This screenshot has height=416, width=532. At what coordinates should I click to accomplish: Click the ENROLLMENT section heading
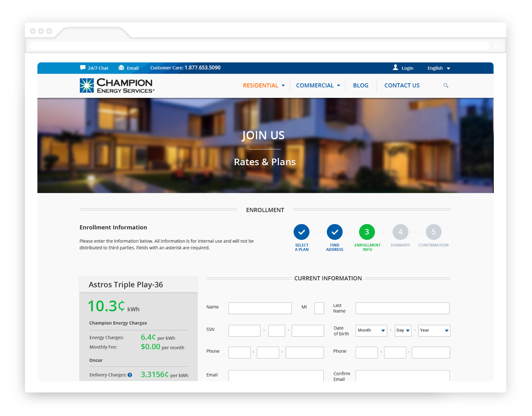click(x=265, y=210)
